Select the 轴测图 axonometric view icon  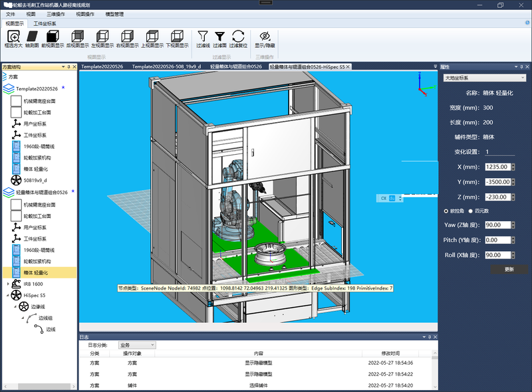point(32,37)
